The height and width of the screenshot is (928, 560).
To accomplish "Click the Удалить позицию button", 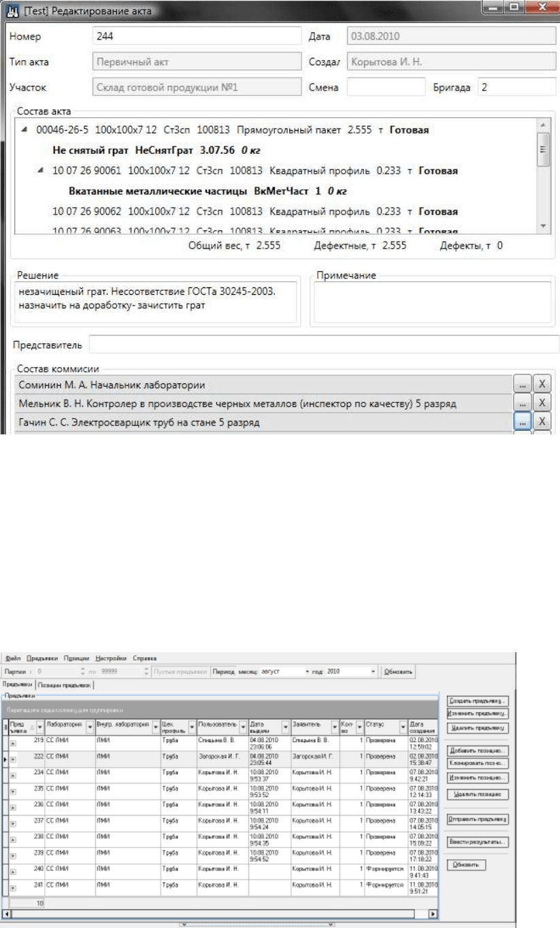I will (478, 794).
